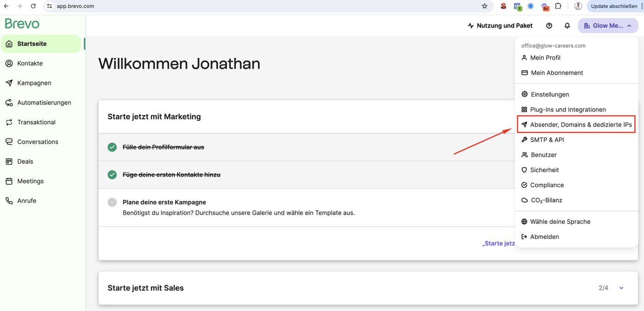The width and height of the screenshot is (644, 311).
Task: Click the Brevo logo
Action: (x=22, y=23)
